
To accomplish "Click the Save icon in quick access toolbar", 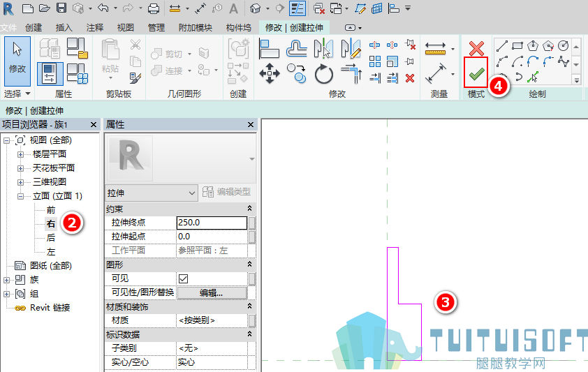I will click(x=61, y=8).
